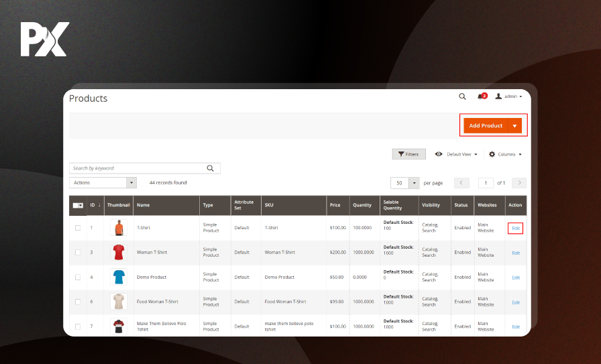Select the checkbox for T-Shirt row

coord(78,228)
